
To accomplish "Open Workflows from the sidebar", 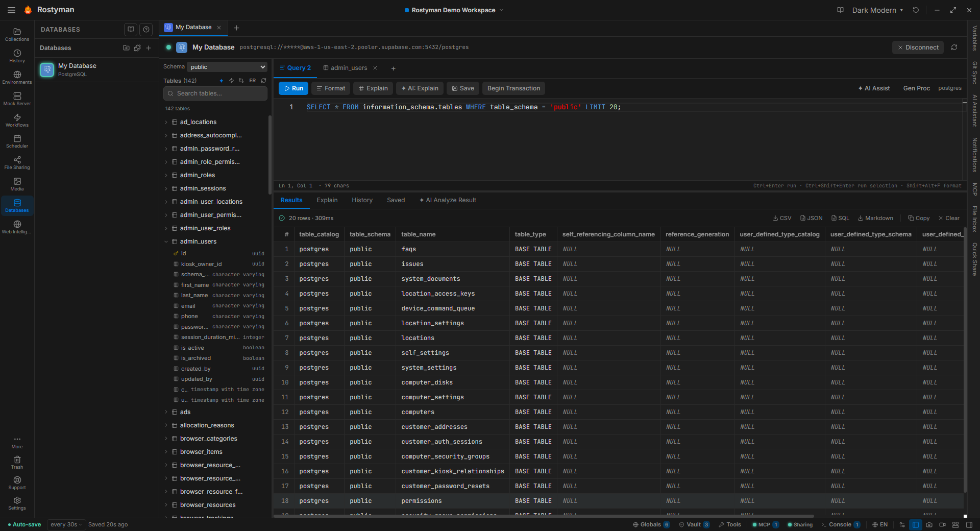I will tap(17, 120).
